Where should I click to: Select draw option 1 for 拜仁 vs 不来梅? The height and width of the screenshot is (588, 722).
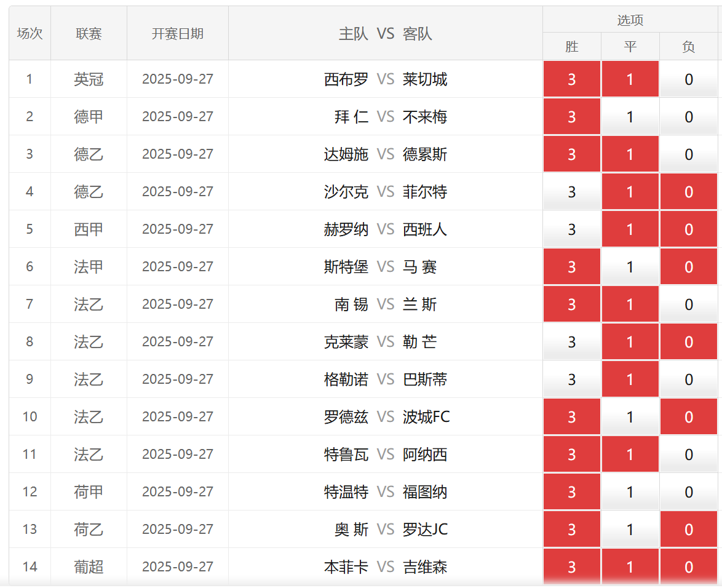click(630, 117)
